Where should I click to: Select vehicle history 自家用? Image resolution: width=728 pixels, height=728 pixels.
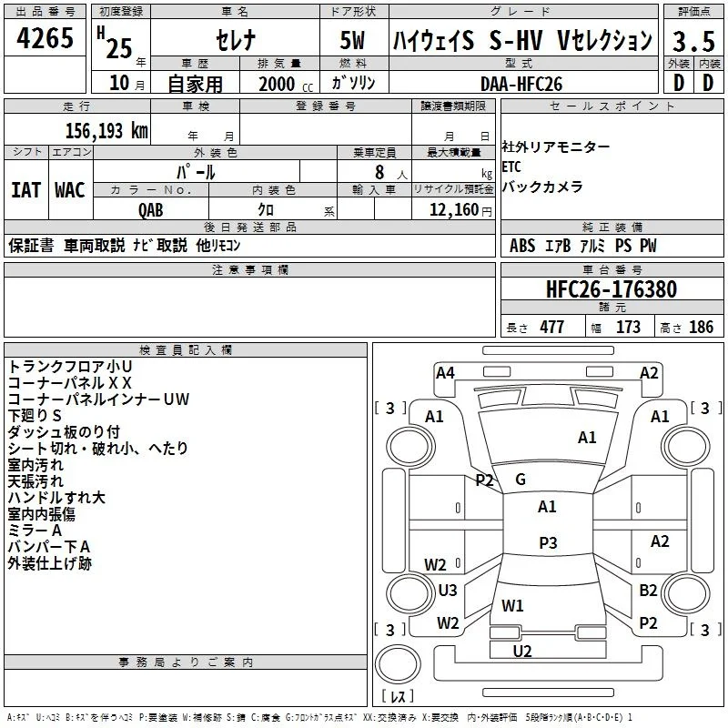[x=195, y=84]
